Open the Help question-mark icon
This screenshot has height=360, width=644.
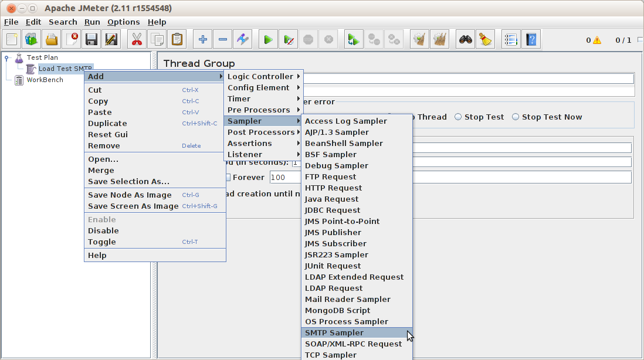pyautogui.click(x=531, y=40)
